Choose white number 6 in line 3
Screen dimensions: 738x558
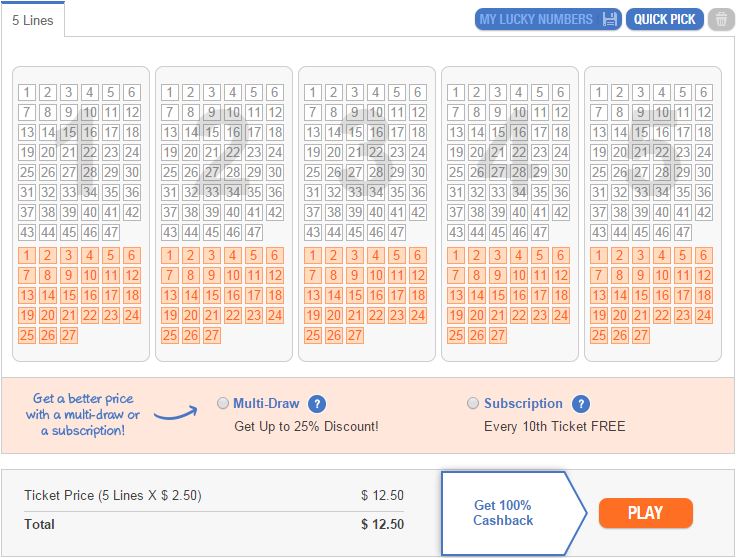(x=417, y=92)
